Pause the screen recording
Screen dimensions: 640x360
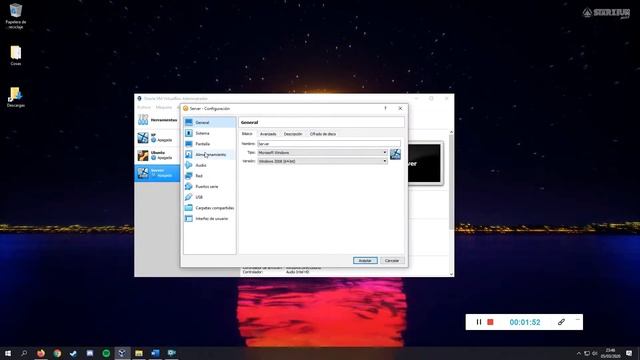(479, 322)
